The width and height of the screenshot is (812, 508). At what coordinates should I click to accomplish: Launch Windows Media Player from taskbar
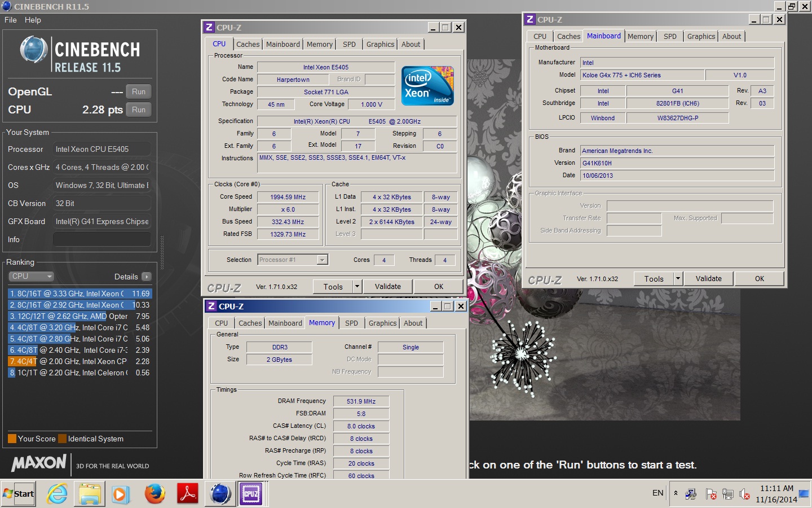(120, 494)
